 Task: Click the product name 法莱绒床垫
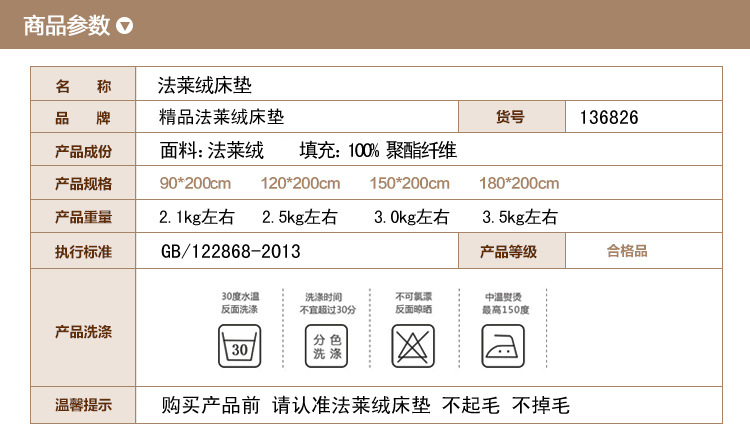coord(205,85)
